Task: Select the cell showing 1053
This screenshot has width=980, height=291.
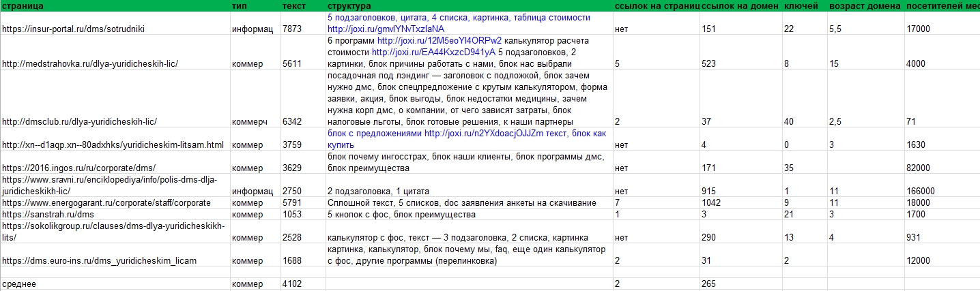Action: (x=303, y=214)
